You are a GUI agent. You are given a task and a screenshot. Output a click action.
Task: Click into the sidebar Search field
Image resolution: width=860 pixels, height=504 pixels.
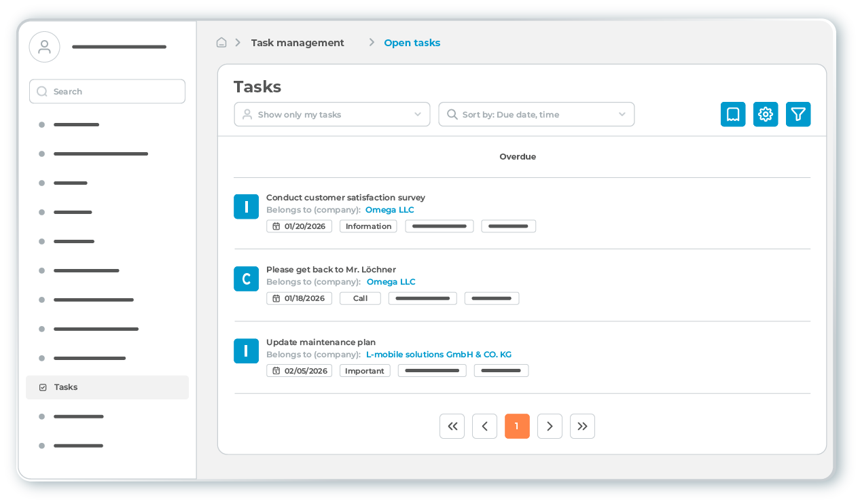coord(107,91)
